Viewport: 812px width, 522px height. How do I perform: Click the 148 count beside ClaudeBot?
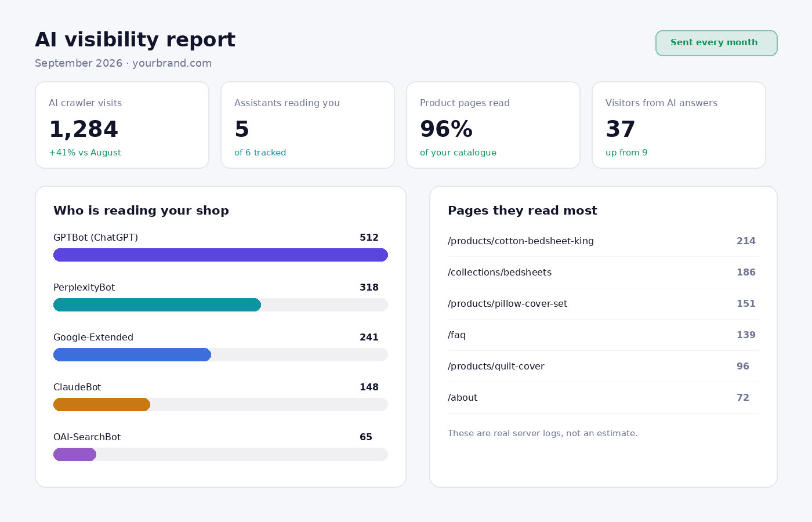[369, 387]
